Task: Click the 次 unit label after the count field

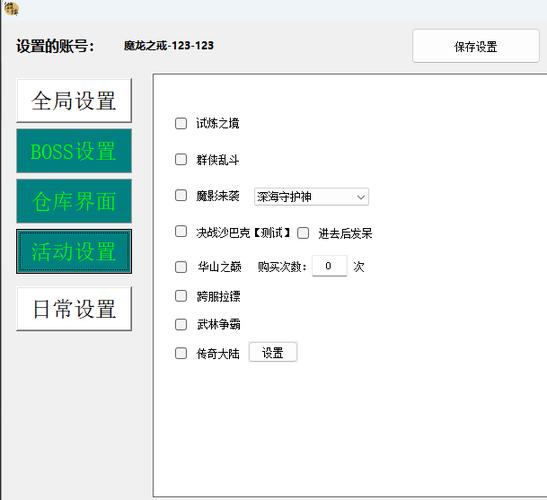Action: [359, 267]
